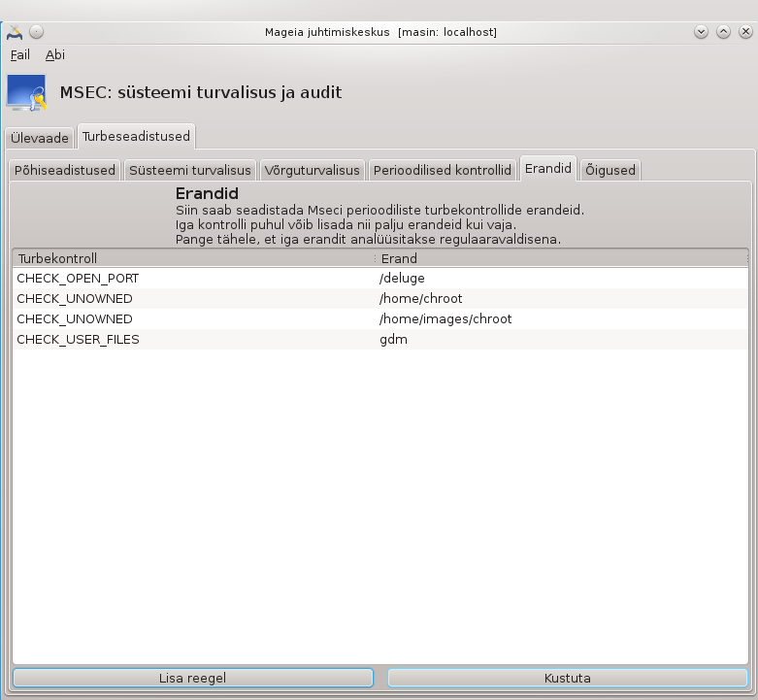The width and height of the screenshot is (758, 700).
Task: Open the Põhiseadistused tab
Action: tap(65, 170)
